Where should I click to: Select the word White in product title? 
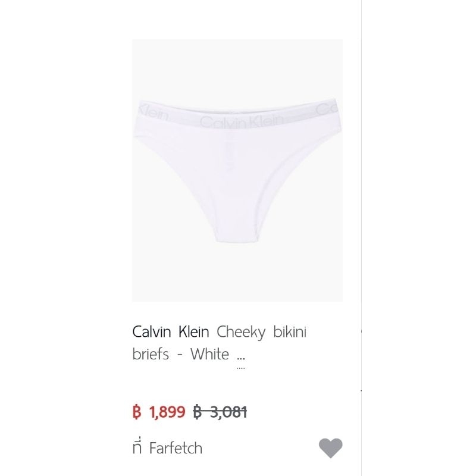click(x=209, y=354)
